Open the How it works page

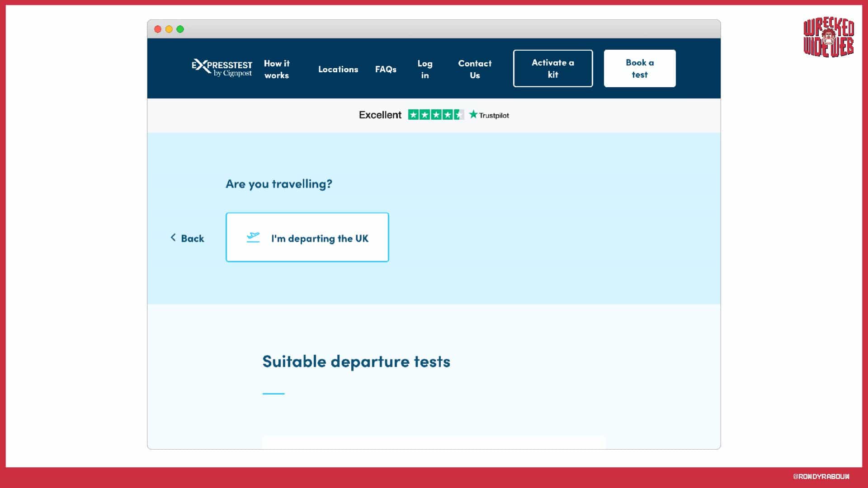point(277,69)
